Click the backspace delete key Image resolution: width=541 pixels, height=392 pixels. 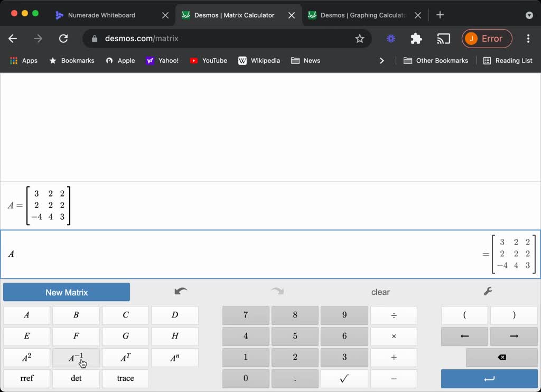coord(501,358)
